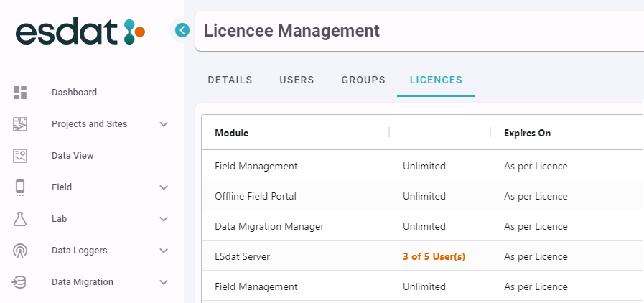Expand the Projects and Sites menu chevron
Screen dimensions: 644x303
point(164,124)
